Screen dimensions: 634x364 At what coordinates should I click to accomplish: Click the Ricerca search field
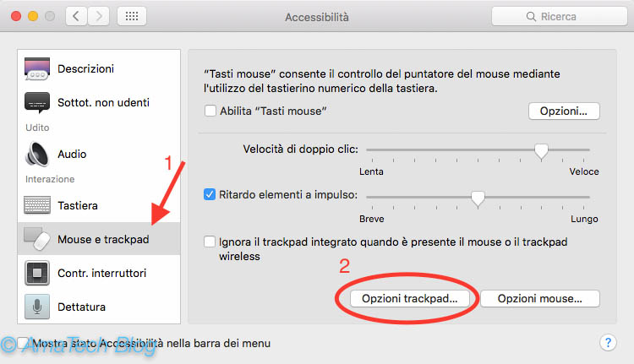tap(560, 17)
